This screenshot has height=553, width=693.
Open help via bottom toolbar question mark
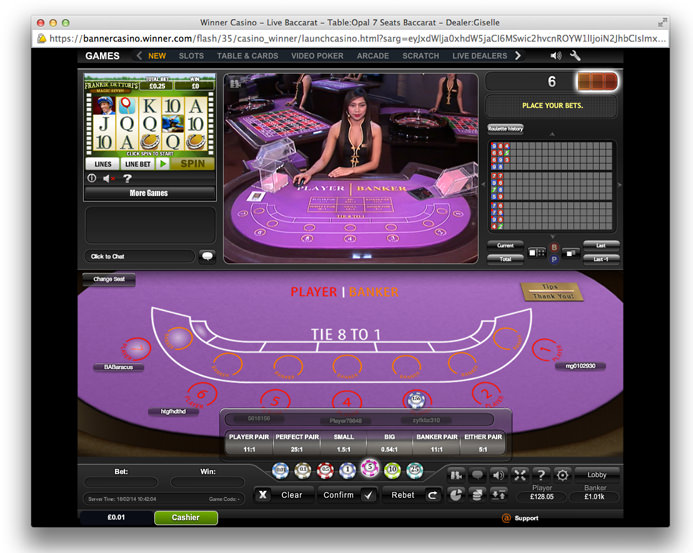(541, 475)
